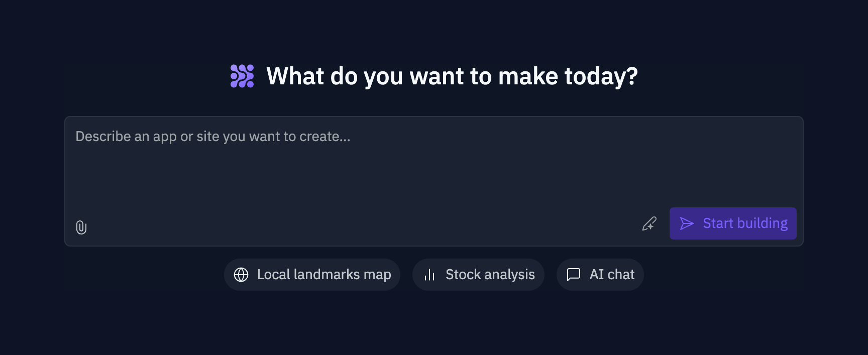Click the word "today?" in the heading
This screenshot has height=355, width=868.
[601, 76]
